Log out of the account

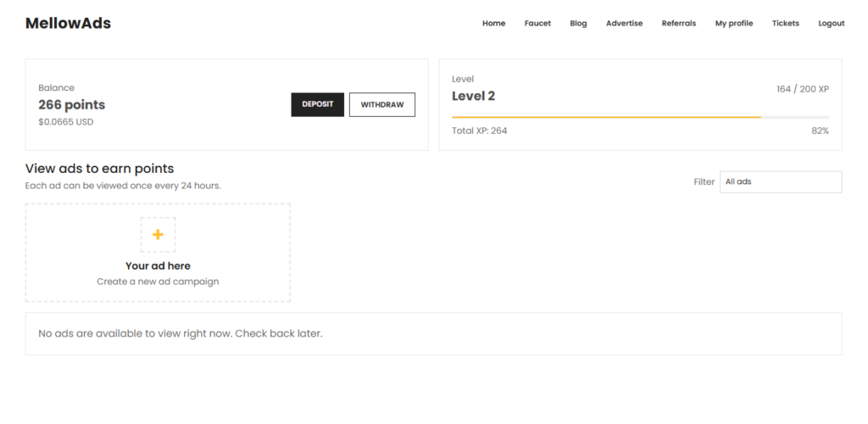pos(831,24)
